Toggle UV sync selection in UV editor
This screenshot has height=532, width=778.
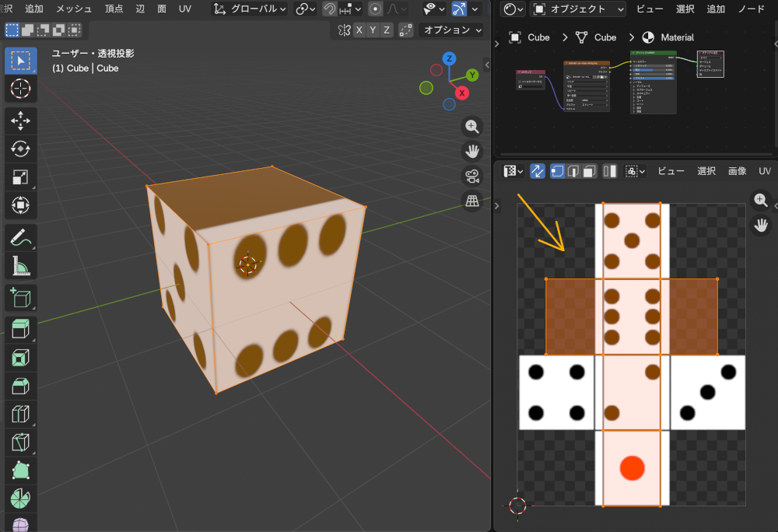[x=537, y=170]
